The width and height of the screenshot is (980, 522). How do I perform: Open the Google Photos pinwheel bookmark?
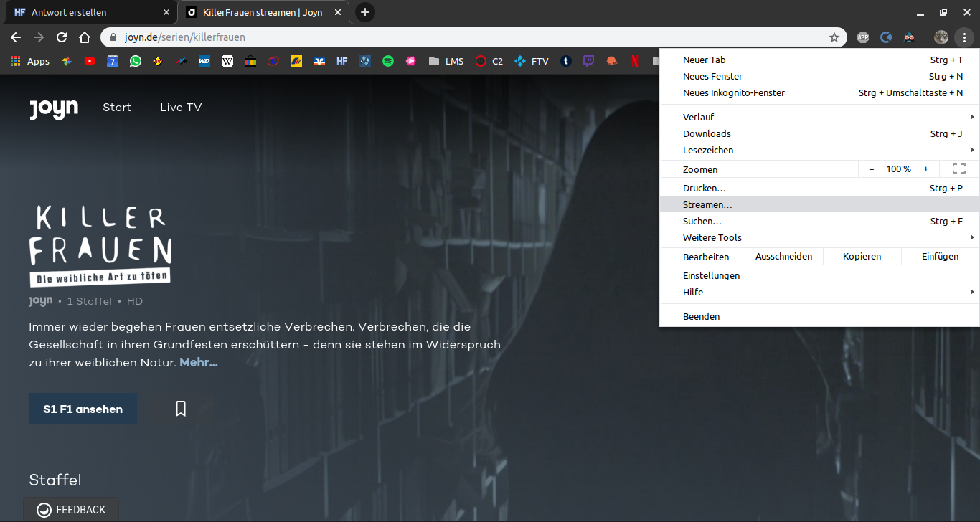66,62
